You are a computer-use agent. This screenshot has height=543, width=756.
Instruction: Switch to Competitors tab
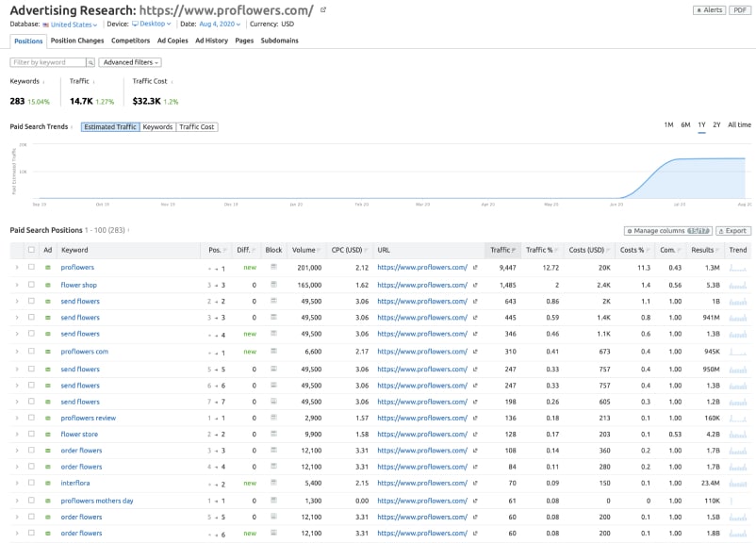pos(131,41)
